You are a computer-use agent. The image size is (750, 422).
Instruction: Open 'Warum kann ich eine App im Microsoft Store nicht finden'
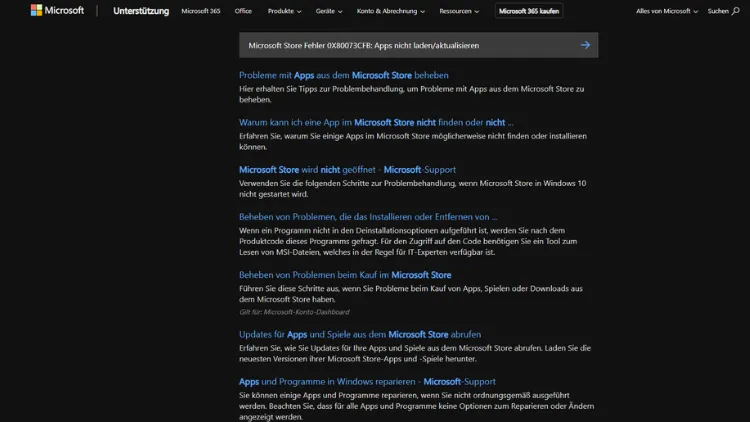click(376, 122)
